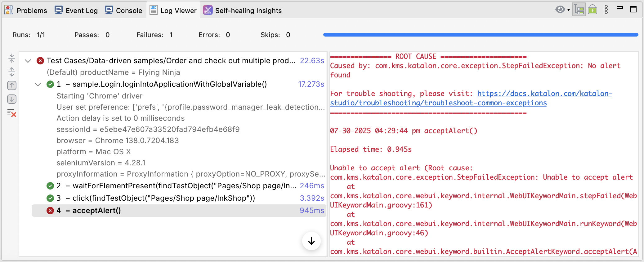Select the Log Viewer tab
The height and width of the screenshot is (262, 644).
point(173,10)
